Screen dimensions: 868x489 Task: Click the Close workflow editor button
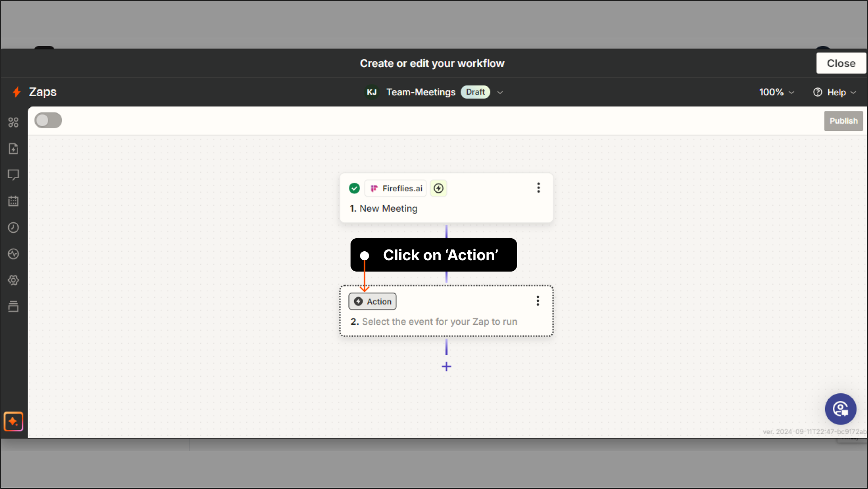click(841, 63)
